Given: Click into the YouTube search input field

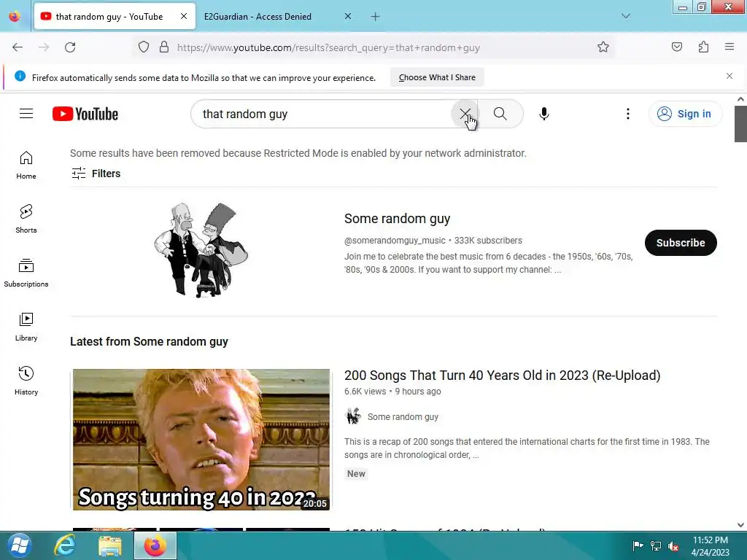Looking at the screenshot, I should [x=322, y=114].
